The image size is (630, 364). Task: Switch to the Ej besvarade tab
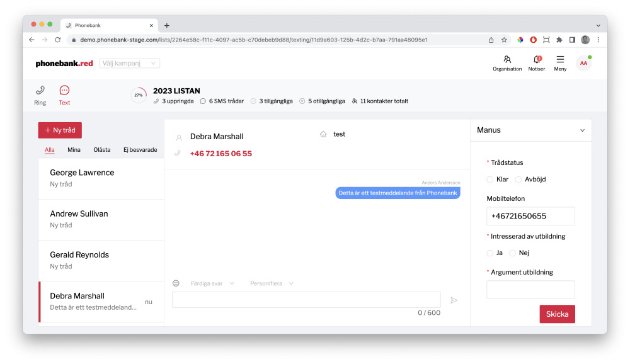pos(140,150)
